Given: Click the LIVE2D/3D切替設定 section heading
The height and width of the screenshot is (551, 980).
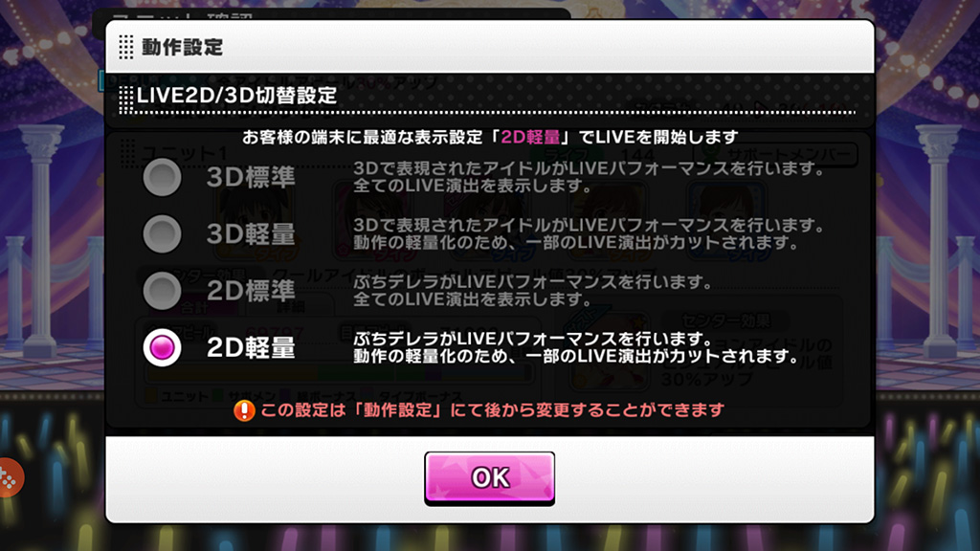Looking at the screenshot, I should 237,96.
